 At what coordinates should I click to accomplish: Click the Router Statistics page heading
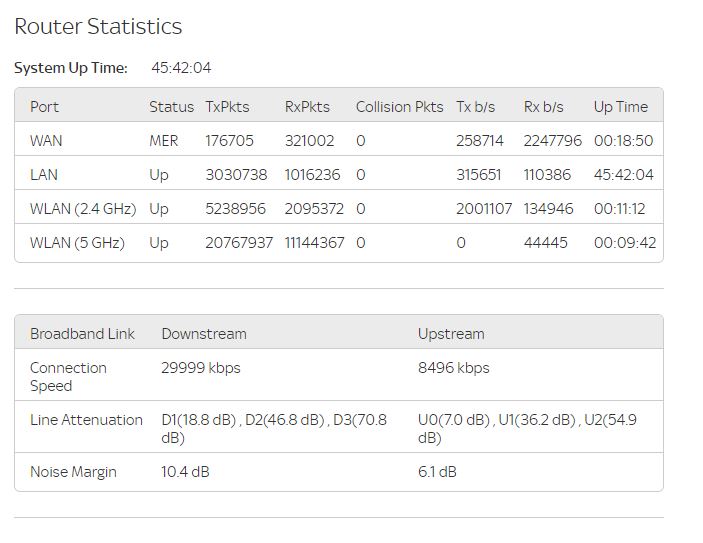coord(98,27)
